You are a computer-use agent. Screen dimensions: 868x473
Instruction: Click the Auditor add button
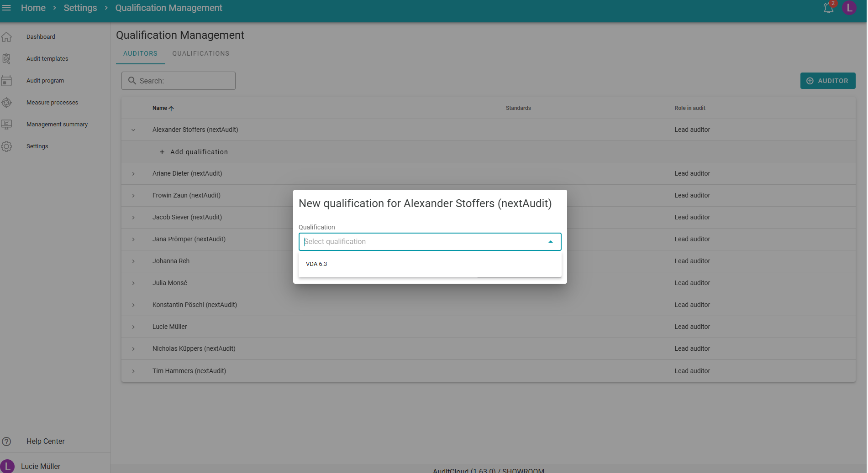tap(827, 81)
